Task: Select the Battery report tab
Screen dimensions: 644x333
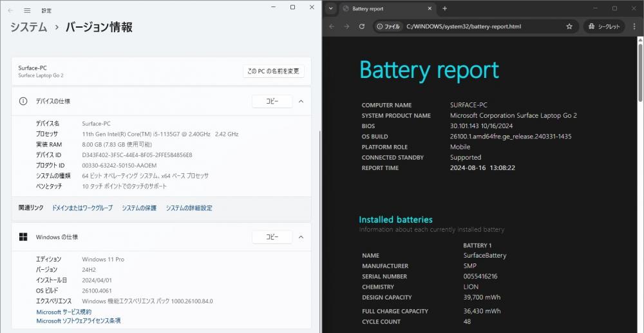Action: 387,8
